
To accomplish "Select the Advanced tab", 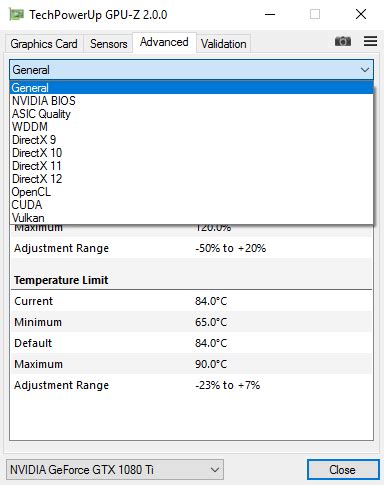I will [164, 42].
